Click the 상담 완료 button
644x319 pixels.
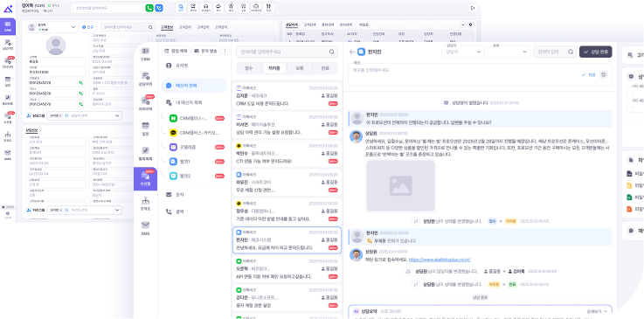click(x=596, y=52)
